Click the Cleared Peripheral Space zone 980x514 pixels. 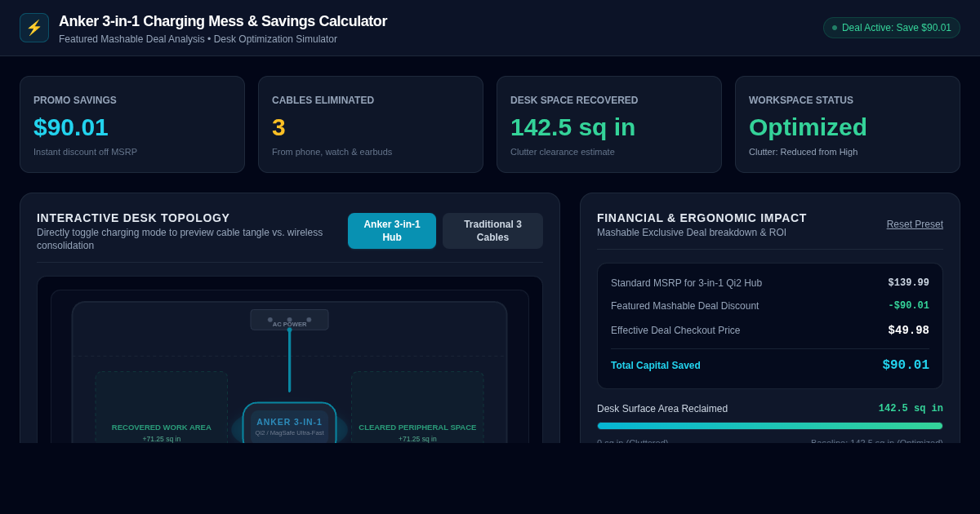coord(417,408)
